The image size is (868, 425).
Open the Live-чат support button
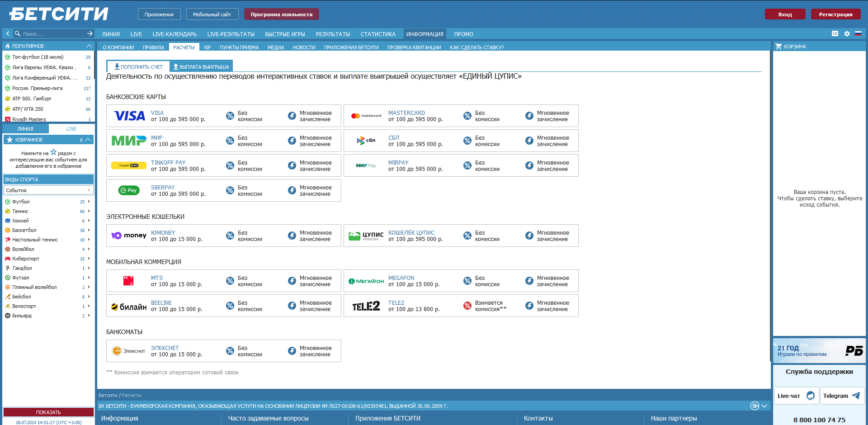point(796,396)
